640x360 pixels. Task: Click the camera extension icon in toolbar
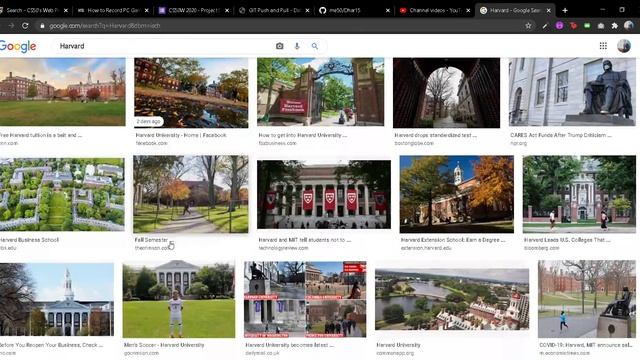[x=601, y=26]
